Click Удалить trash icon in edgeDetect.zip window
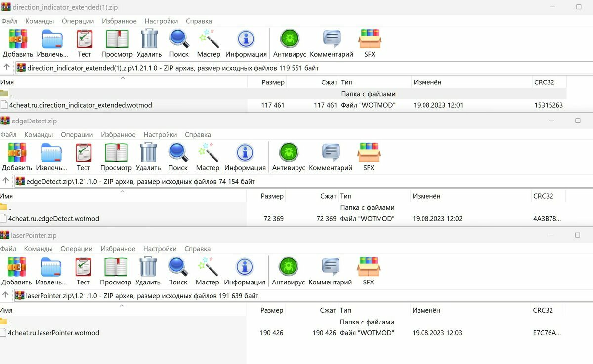 [148, 153]
